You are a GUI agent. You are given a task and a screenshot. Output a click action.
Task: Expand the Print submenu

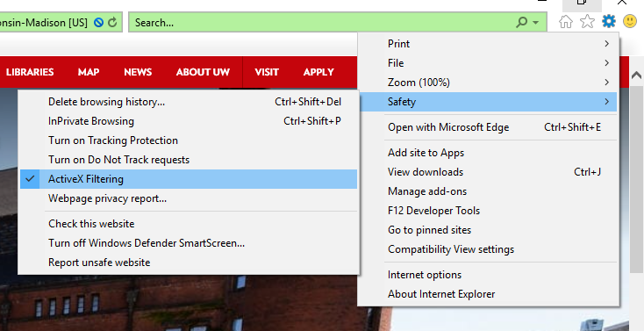coord(489,44)
